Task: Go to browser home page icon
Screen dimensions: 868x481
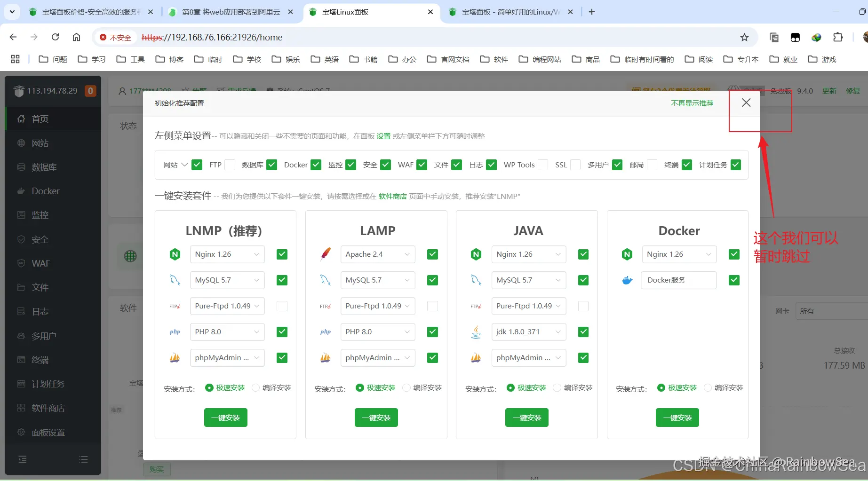Action: (76, 37)
